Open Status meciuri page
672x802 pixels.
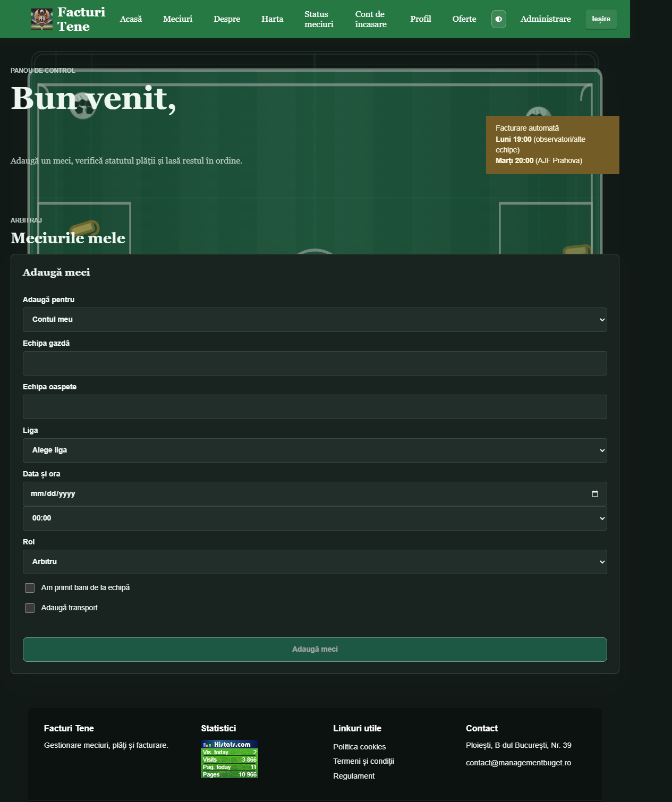[x=319, y=19]
